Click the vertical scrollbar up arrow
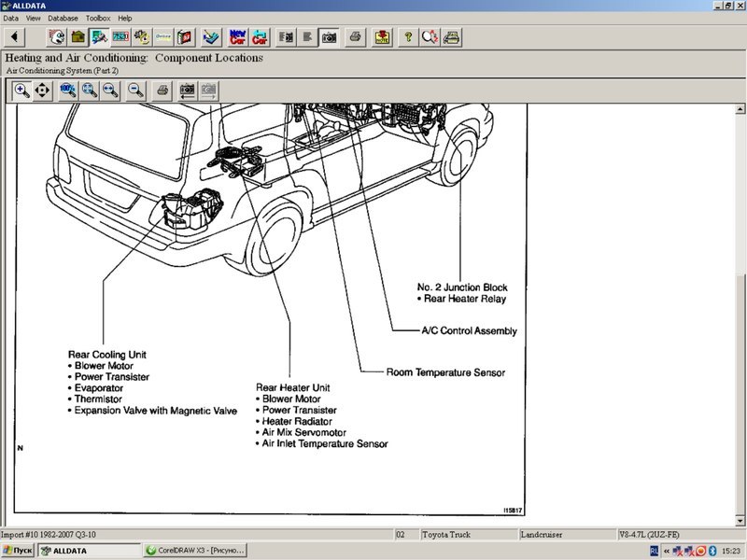Screen dimensions: 747x560 [740, 109]
